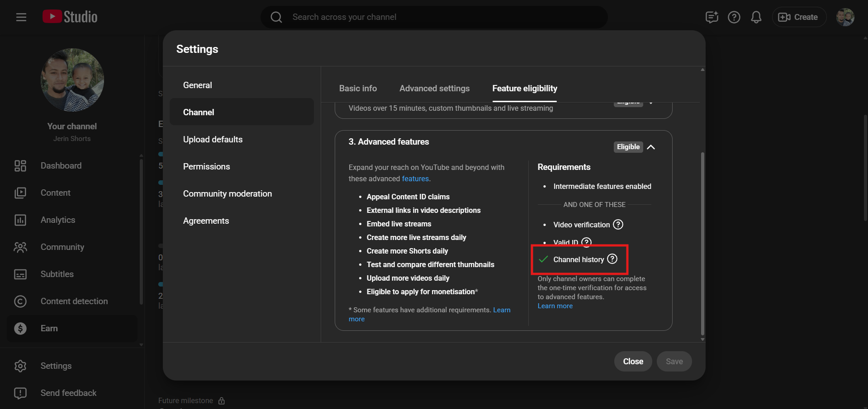
Task: Open the advanced features link
Action: coord(415,179)
